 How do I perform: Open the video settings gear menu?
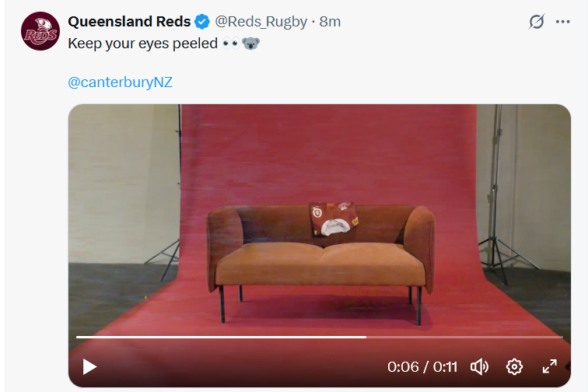click(514, 366)
